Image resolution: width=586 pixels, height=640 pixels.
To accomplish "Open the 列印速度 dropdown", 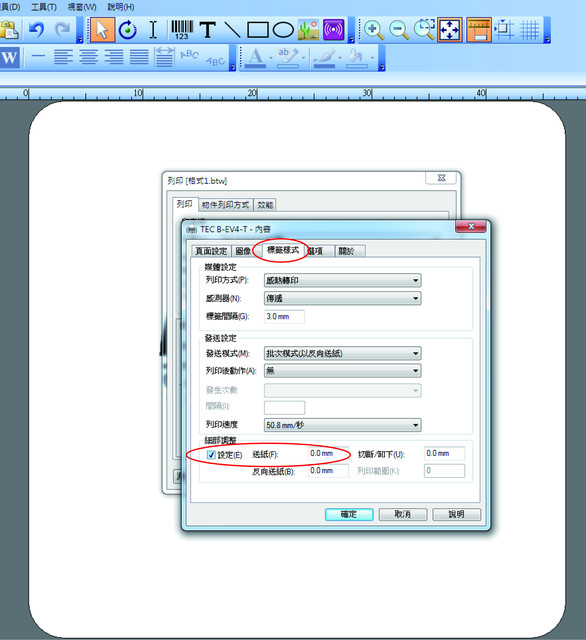I will tap(342, 425).
